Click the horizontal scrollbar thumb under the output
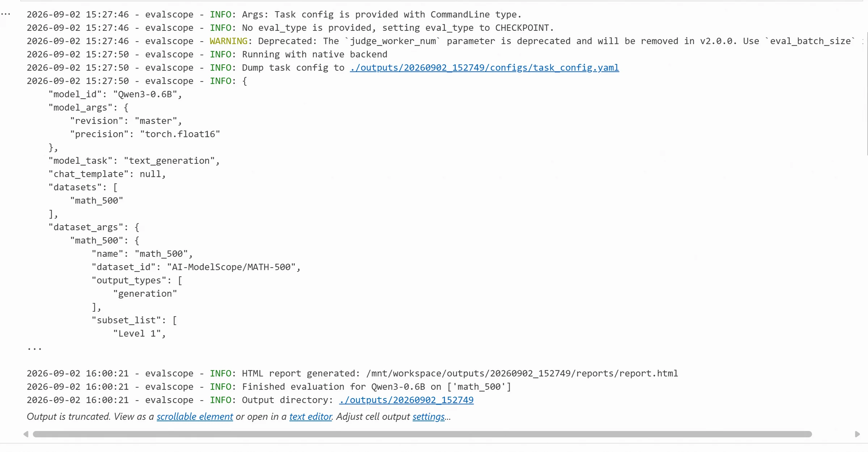This screenshot has width=868, height=452. tap(422, 434)
